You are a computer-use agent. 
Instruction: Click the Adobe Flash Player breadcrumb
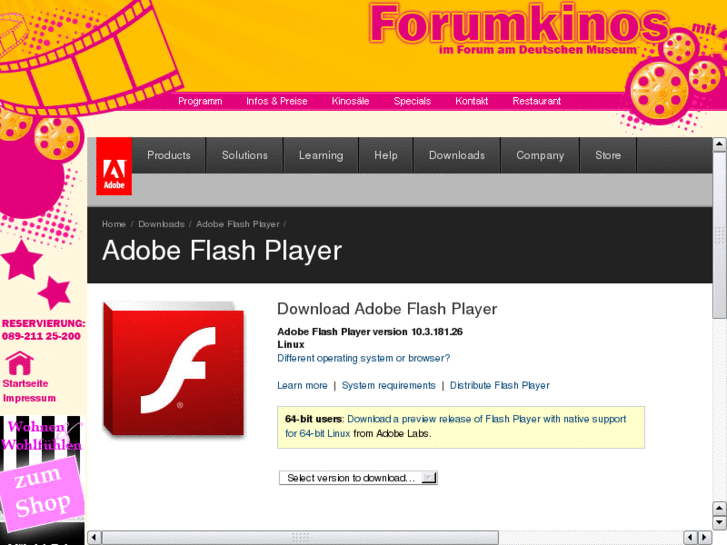tap(238, 224)
